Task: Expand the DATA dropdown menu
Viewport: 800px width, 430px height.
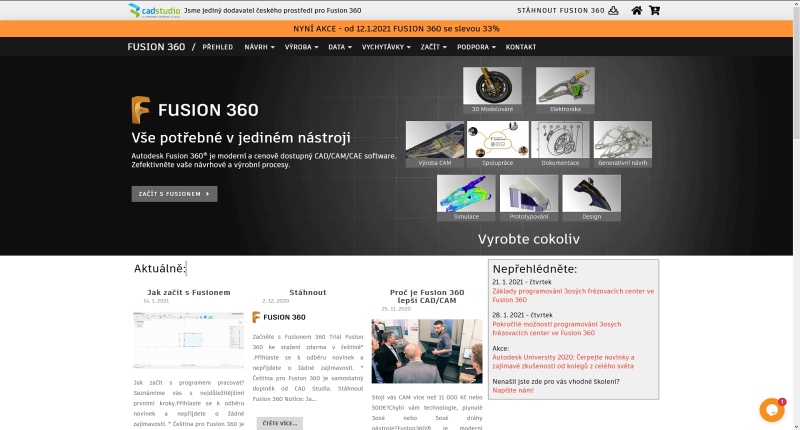Action: (x=340, y=47)
